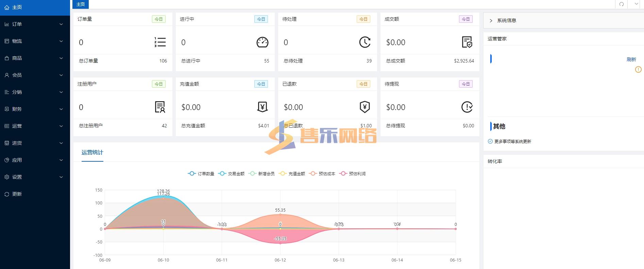The image size is (644, 269).
Task: Click the alert clock icon in 待提现 card
Action: pyautogui.click(x=467, y=107)
